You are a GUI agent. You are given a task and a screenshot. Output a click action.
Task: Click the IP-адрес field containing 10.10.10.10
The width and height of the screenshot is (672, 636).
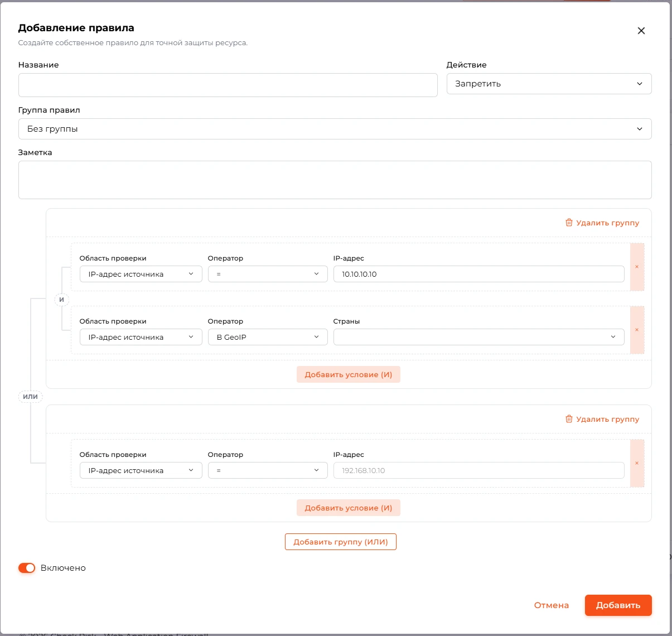coord(478,274)
